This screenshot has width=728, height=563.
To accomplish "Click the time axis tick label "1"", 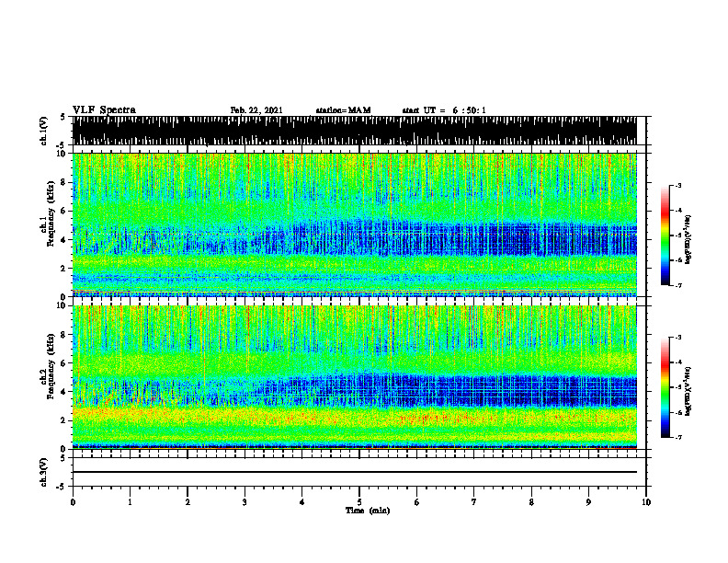I will (x=130, y=502).
